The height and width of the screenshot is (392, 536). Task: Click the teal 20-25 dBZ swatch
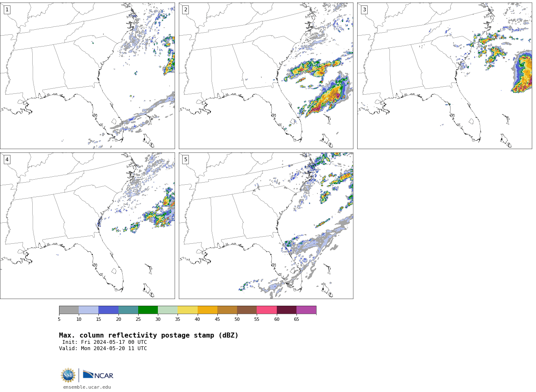coord(128,310)
